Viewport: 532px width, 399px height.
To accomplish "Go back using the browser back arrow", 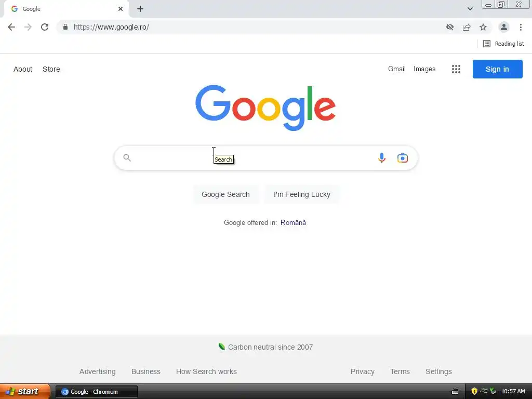I will tap(11, 27).
